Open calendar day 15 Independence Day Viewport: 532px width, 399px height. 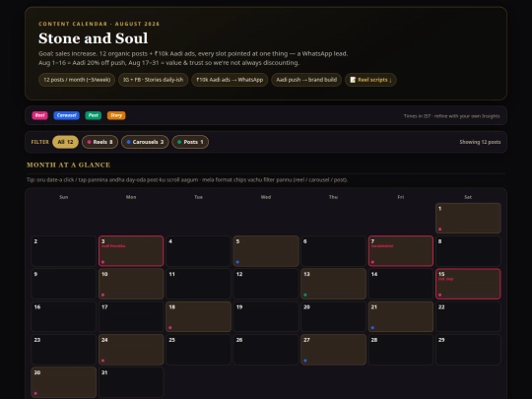(x=468, y=284)
